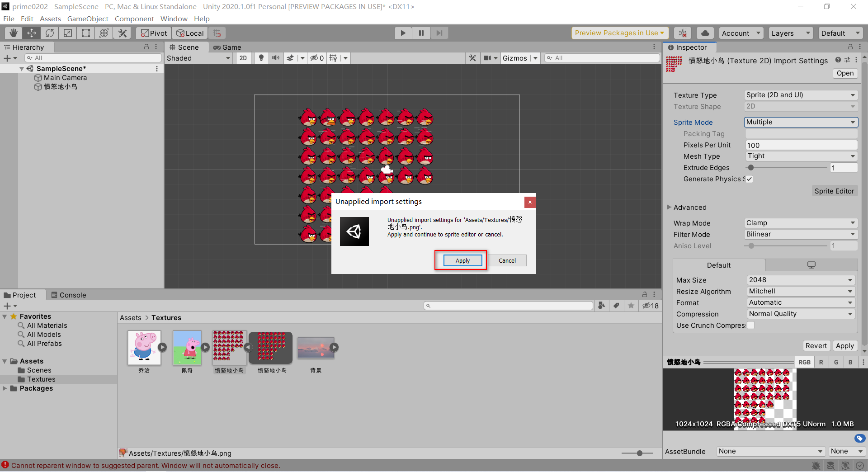Open favorites star icon in Project toolbar
This screenshot has width=868, height=472.
631,306
